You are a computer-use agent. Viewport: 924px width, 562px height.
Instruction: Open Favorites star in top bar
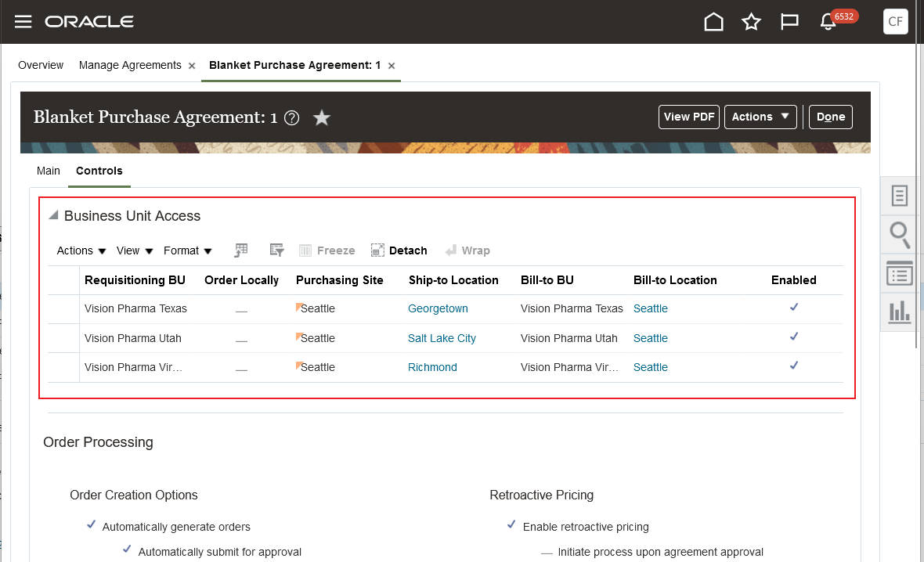coord(751,22)
